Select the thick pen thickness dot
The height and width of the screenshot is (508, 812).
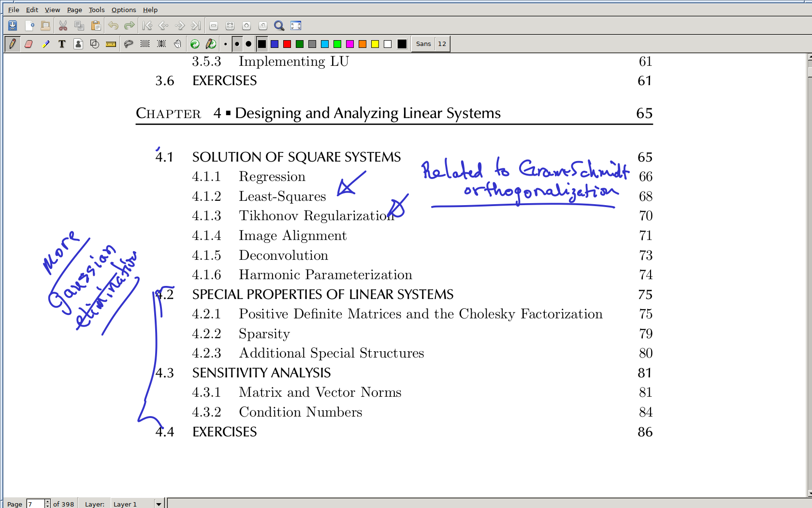coord(248,44)
